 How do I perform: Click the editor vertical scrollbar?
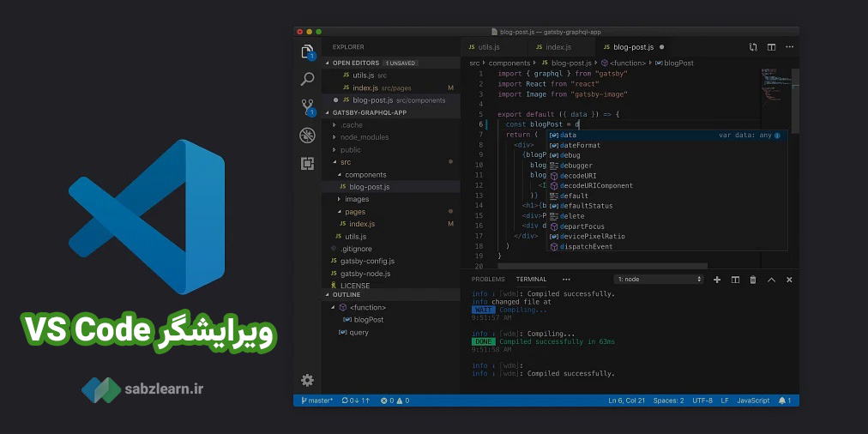click(x=795, y=100)
